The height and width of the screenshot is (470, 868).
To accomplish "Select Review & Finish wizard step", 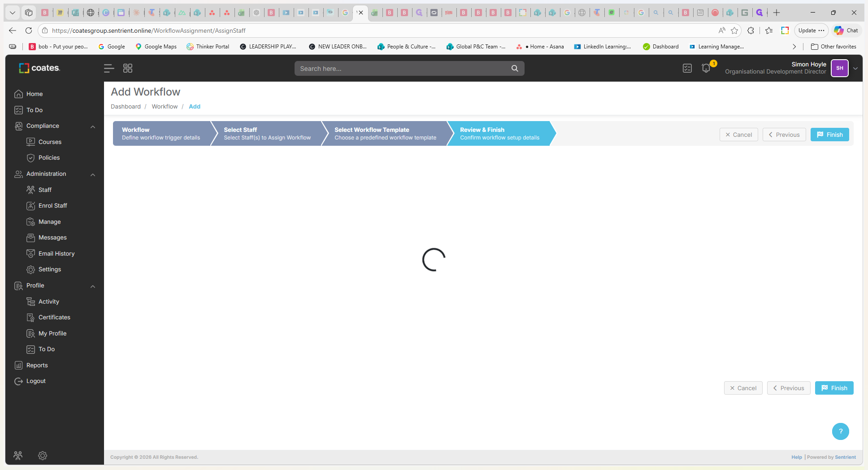I will [x=500, y=134].
